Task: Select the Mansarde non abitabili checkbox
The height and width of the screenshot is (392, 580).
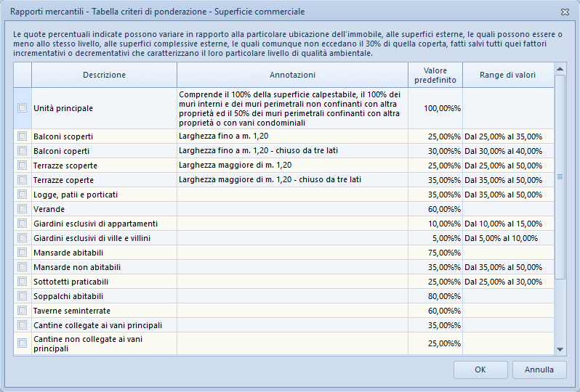Action: (23, 266)
